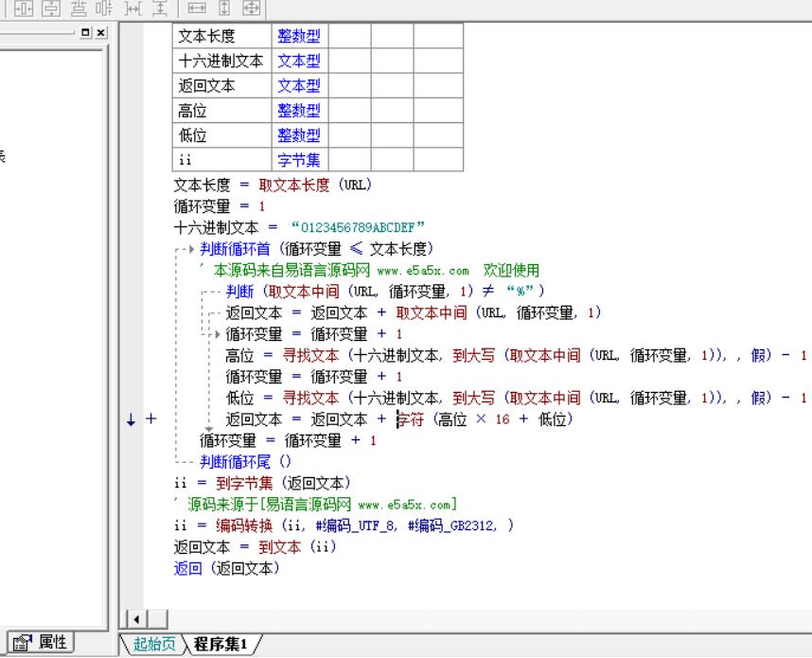The image size is (812, 658).
Task: Click the 判断 keyword with "%" condition
Action: [x=239, y=292]
